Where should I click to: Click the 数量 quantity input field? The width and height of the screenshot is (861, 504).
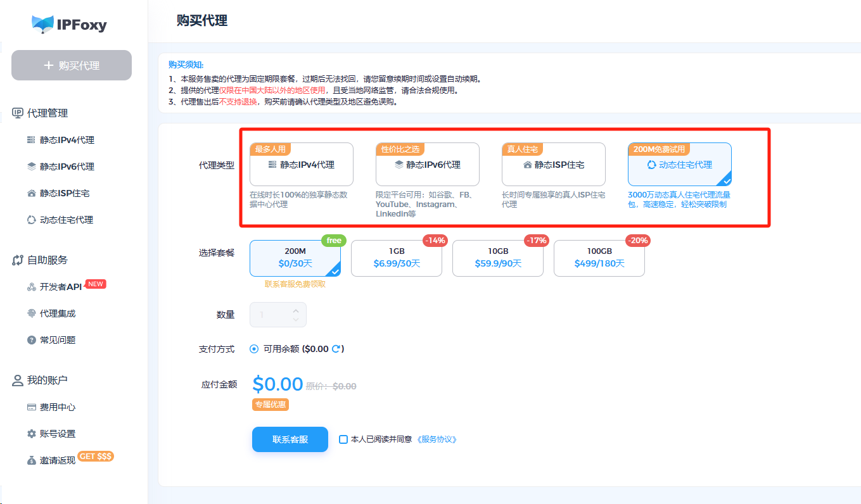point(278,315)
